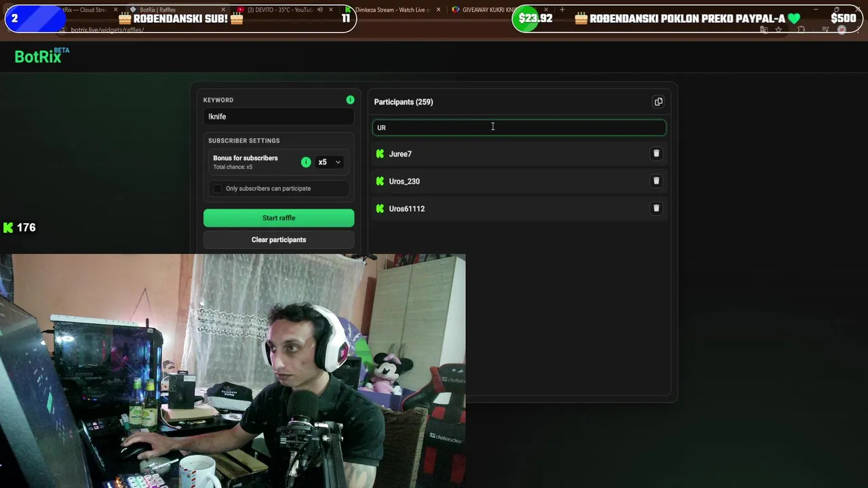The height and width of the screenshot is (488, 868).
Task: Click Kick icon next to Juree7
Action: coord(380,154)
